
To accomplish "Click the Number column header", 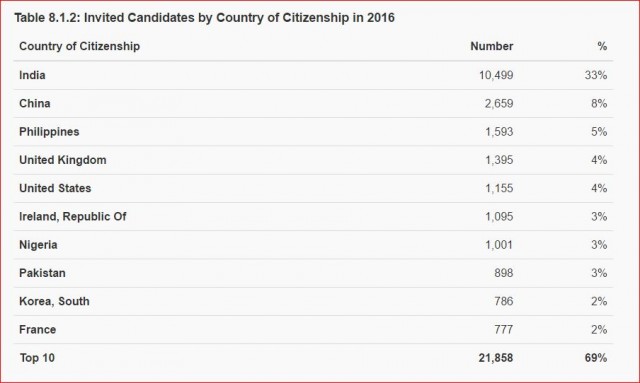I will (x=491, y=46).
